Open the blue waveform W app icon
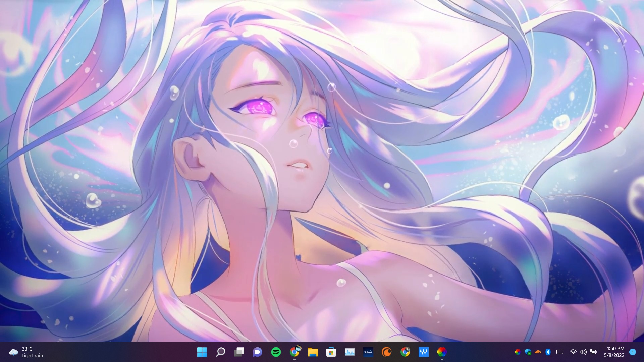This screenshot has height=362, width=644. (423, 352)
